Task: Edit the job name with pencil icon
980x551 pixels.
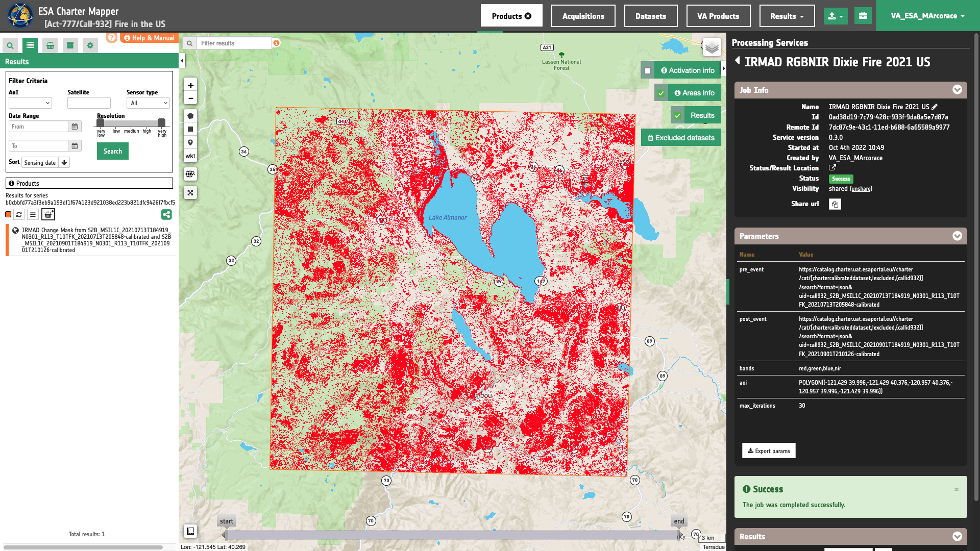Action: tap(935, 107)
